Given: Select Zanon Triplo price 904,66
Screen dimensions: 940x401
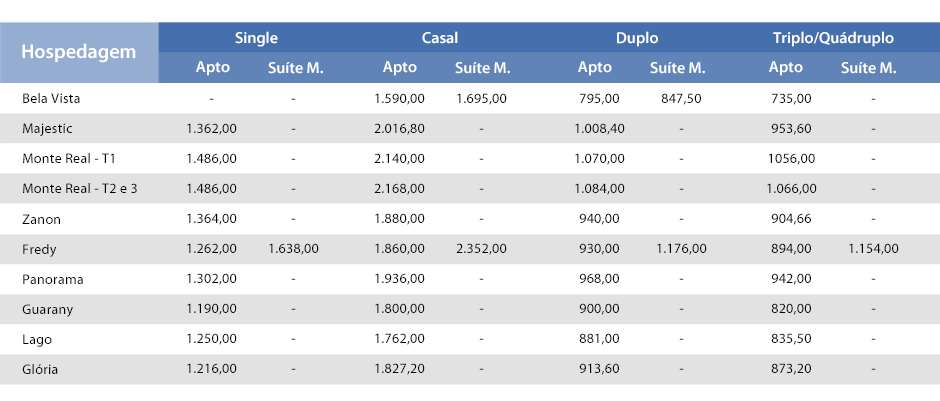Looking at the screenshot, I should [791, 219].
